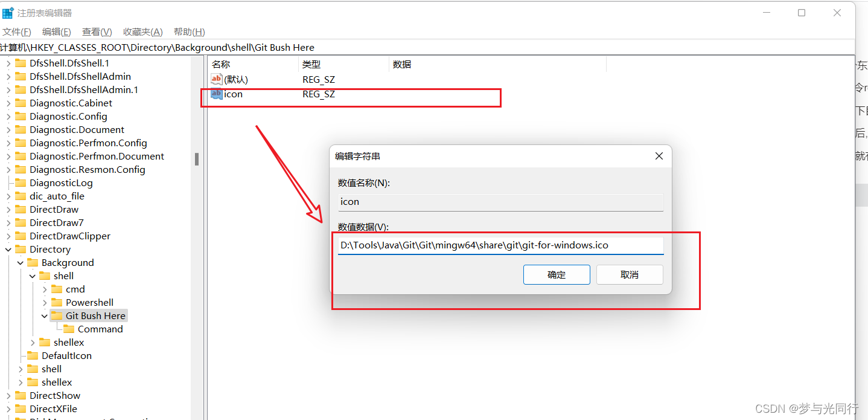Expand the DirectDraw7 tree node
This screenshot has width=868, height=420.
8,222
